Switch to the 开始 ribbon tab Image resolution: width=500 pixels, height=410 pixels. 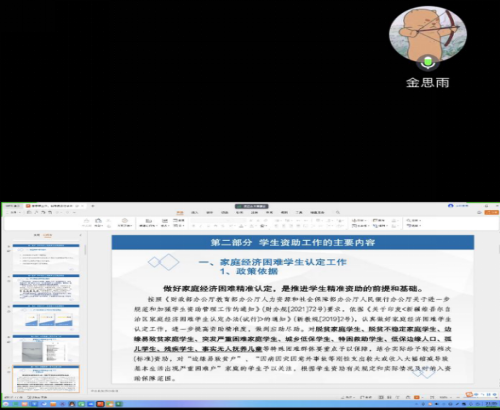click(x=180, y=212)
